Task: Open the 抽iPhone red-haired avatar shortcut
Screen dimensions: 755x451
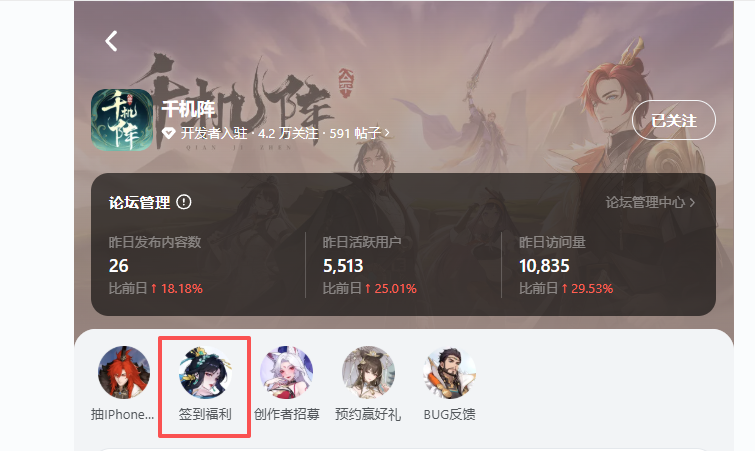Action: click(x=124, y=372)
